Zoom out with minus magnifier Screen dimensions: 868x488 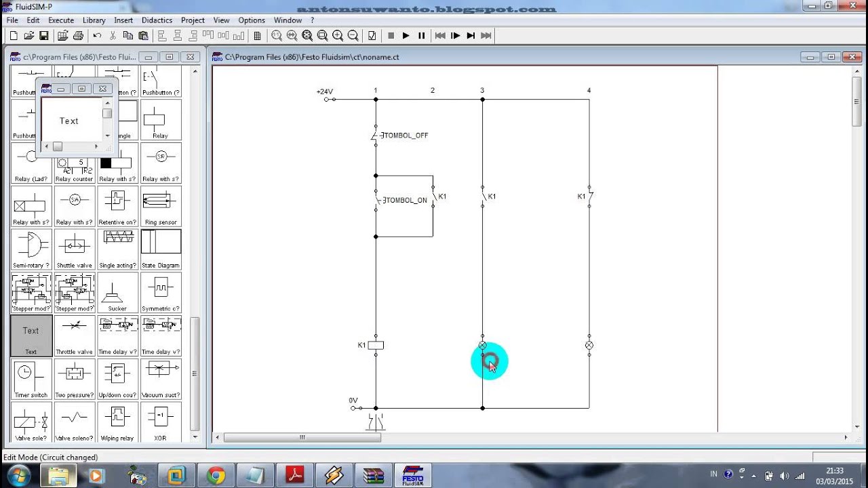click(x=353, y=35)
